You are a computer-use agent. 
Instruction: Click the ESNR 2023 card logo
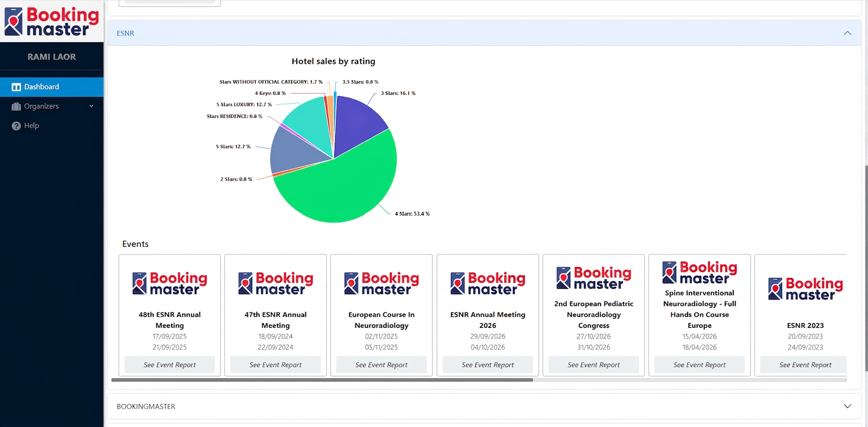coord(806,289)
